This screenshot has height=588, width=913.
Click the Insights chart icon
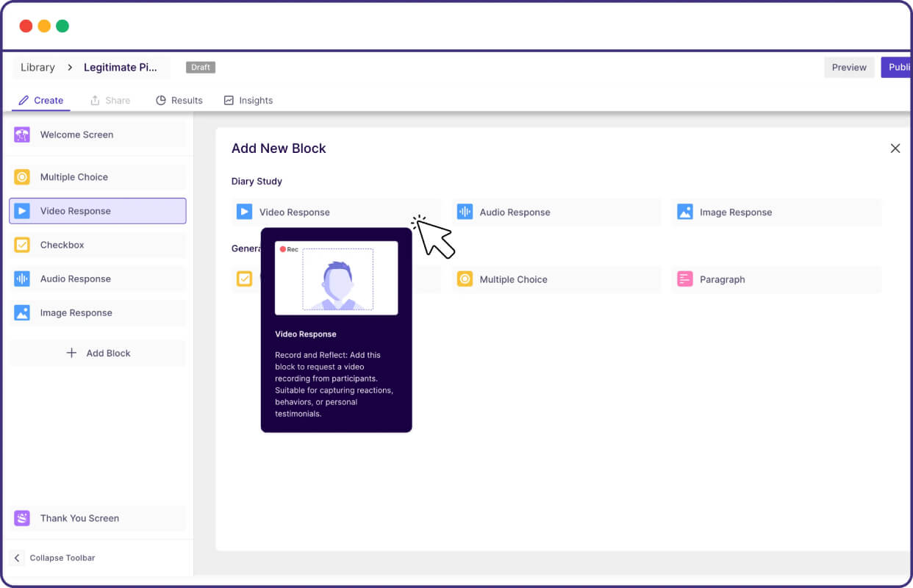229,100
